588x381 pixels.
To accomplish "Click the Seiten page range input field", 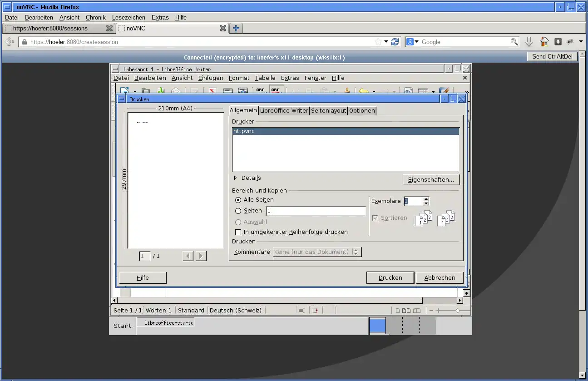I will (316, 211).
